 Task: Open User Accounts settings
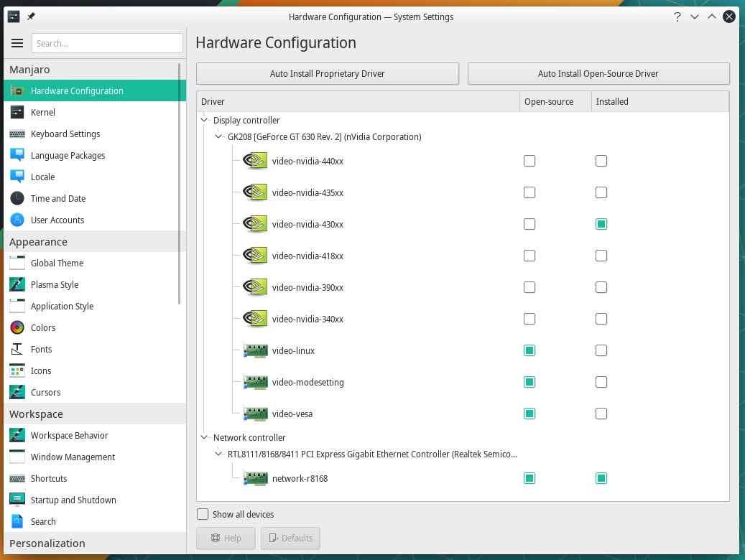pos(95,220)
